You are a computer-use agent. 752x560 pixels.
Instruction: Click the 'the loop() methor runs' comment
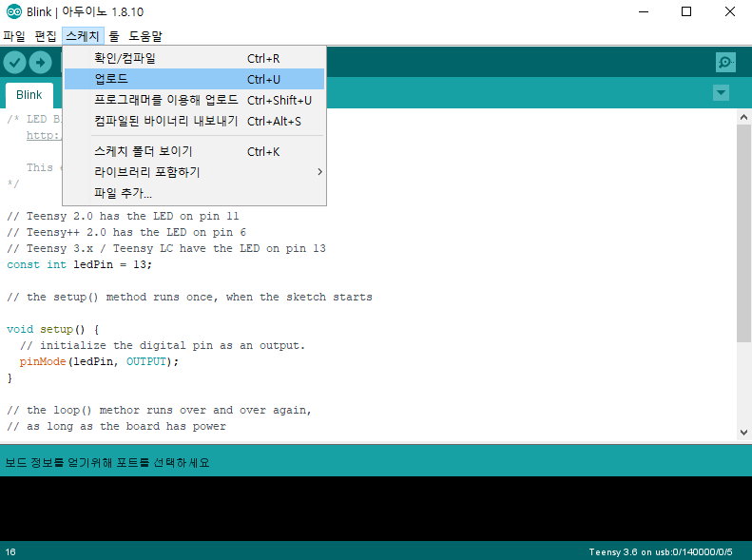click(x=159, y=411)
